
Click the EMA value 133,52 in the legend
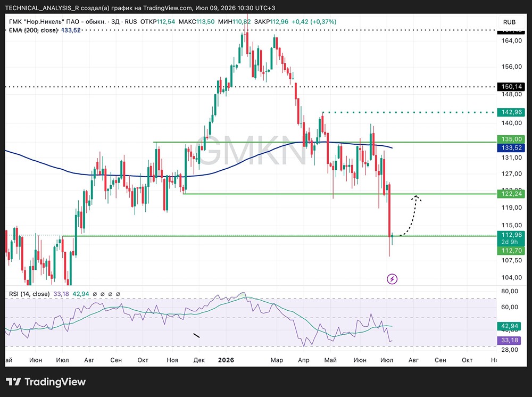(x=71, y=30)
